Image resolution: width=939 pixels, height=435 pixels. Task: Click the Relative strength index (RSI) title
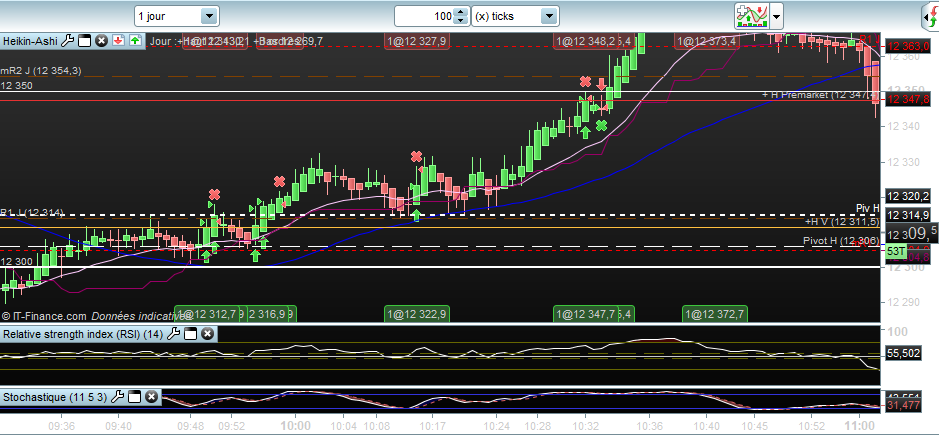pyautogui.click(x=83, y=334)
